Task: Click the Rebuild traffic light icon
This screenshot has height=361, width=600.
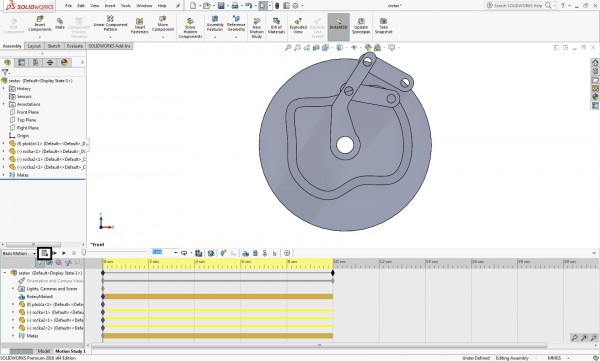Action: click(277, 6)
